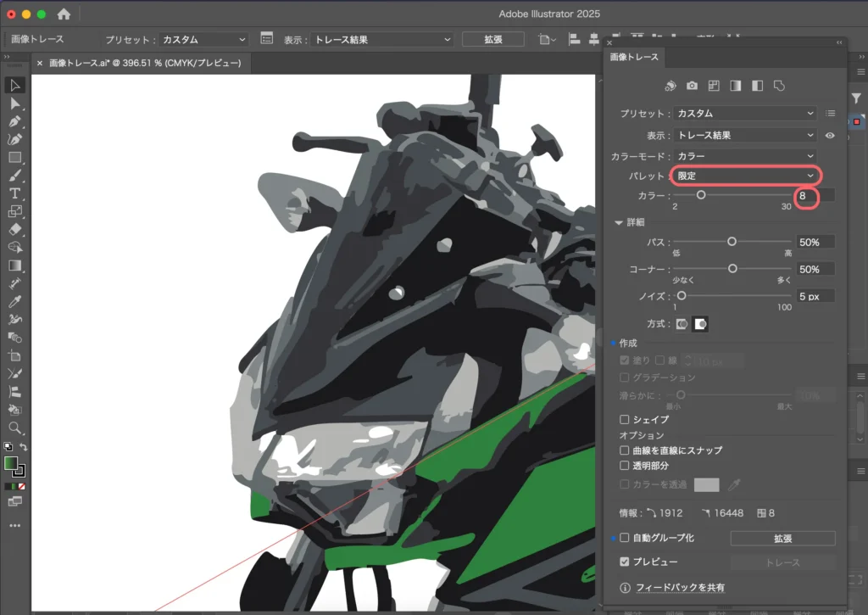This screenshot has height=615, width=868.
Task: Disable the プレビュー checkbox
Action: click(625, 562)
